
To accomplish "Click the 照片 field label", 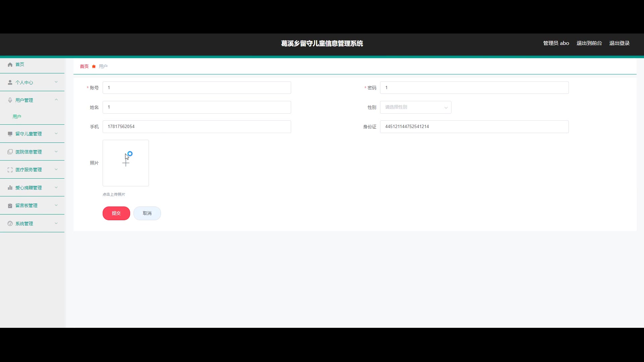I will [x=94, y=163].
